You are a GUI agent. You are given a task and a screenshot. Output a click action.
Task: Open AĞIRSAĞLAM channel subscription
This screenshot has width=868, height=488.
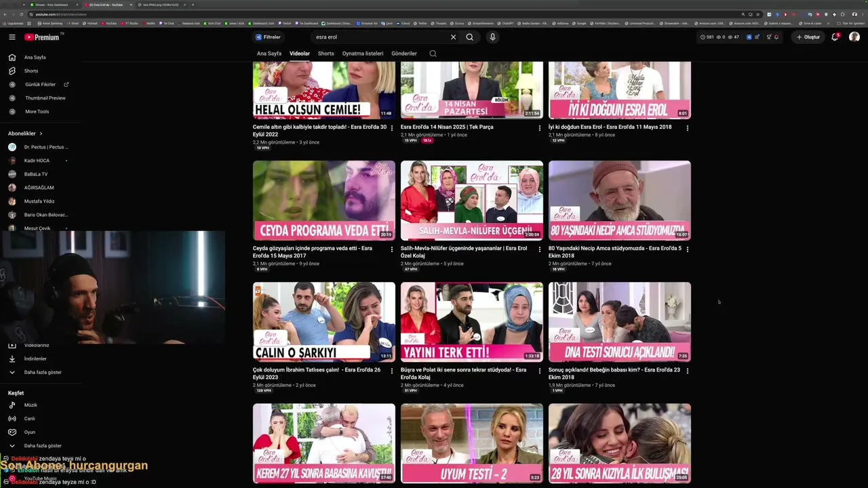point(41,188)
